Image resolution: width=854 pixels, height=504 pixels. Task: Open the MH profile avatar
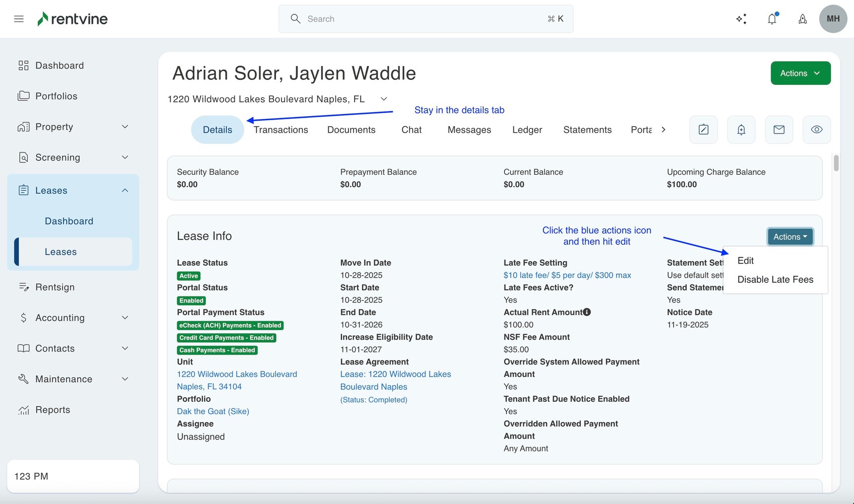click(833, 18)
